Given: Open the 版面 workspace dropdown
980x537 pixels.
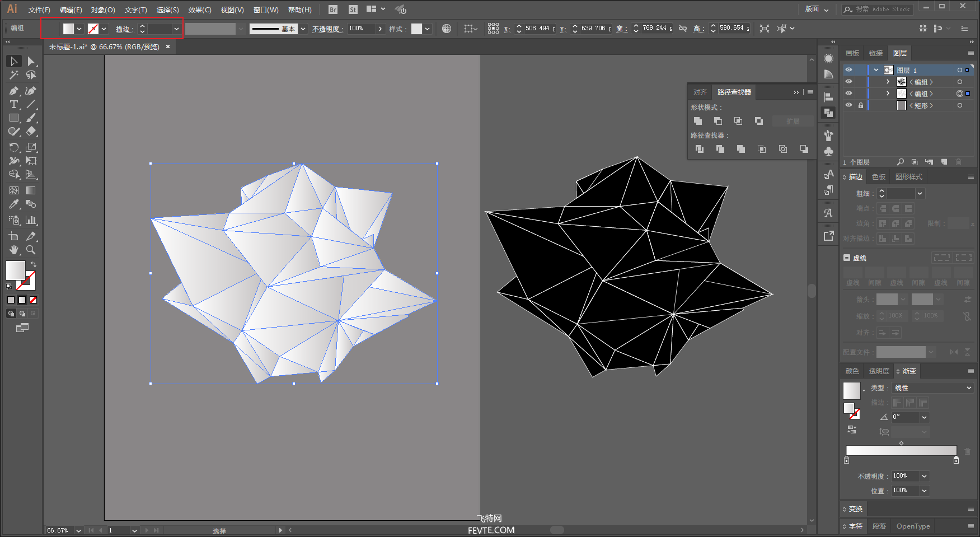Looking at the screenshot, I should (x=817, y=10).
